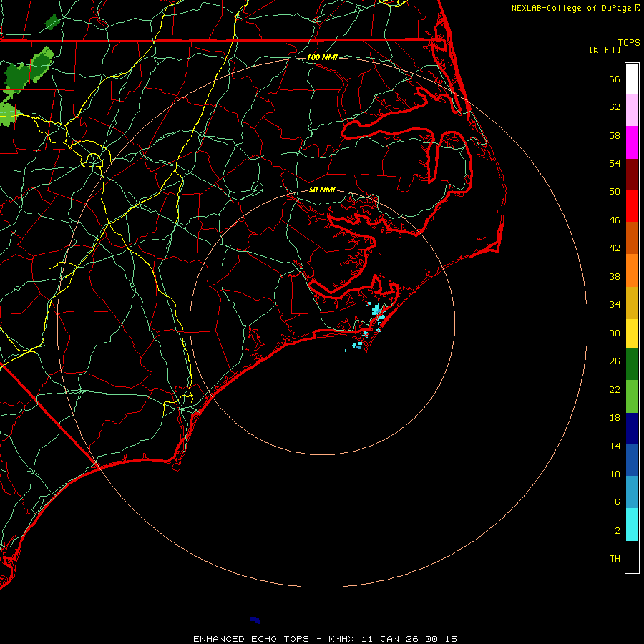
Task: Click the "6" scale label
Action: tap(618, 502)
